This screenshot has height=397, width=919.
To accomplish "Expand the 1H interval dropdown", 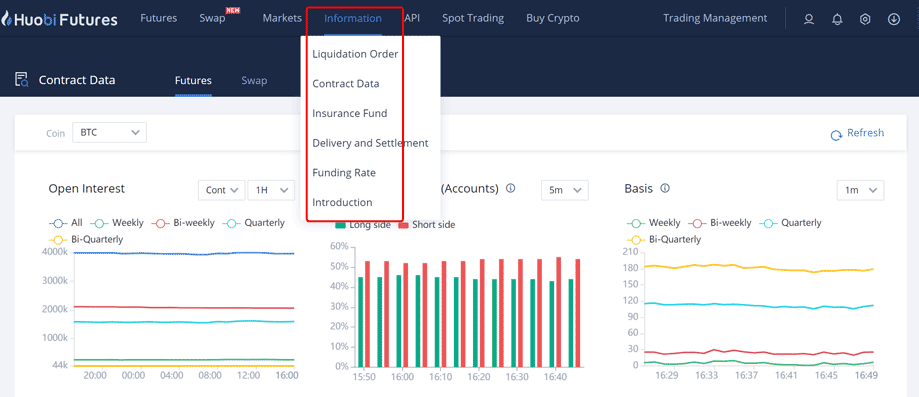I will 271,190.
